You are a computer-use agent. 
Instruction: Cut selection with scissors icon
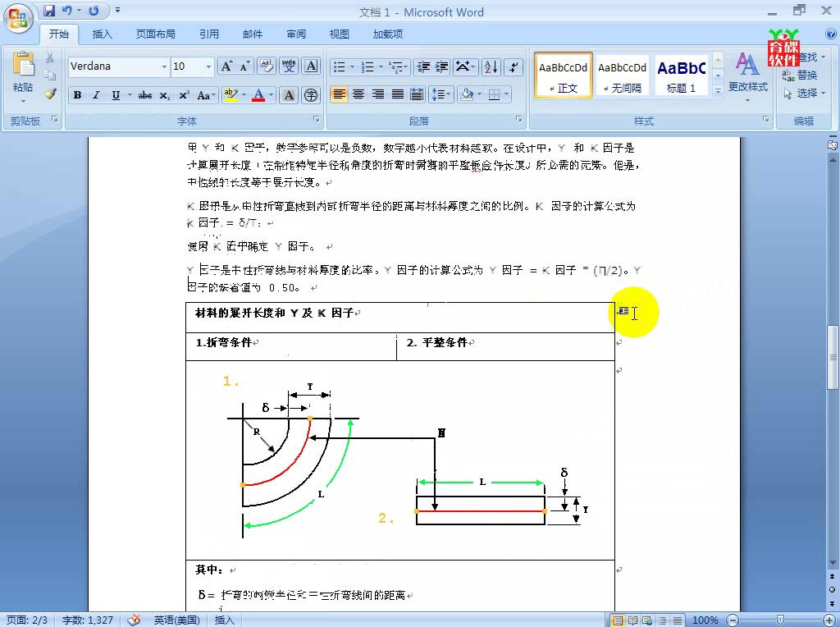(50, 57)
